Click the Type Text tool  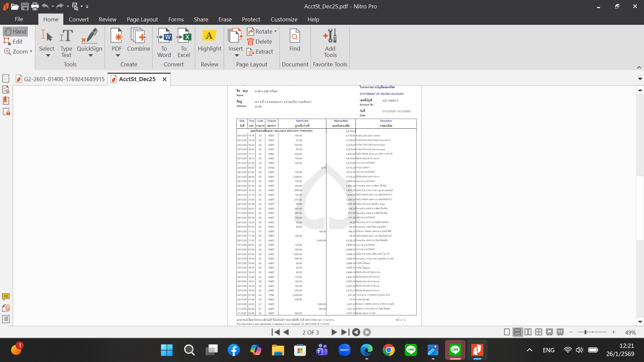[66, 43]
